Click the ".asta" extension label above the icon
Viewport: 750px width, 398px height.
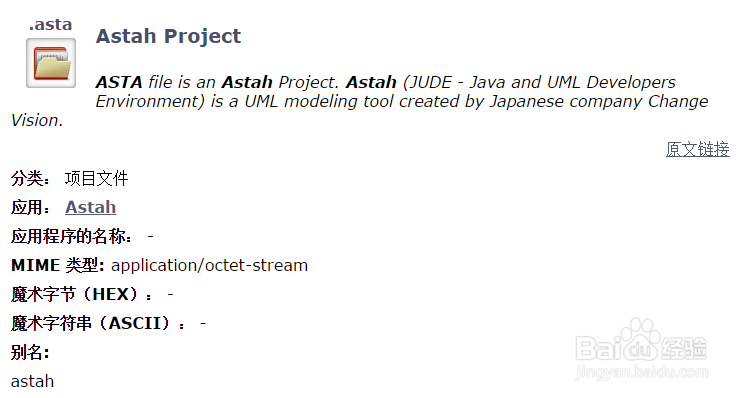point(50,24)
